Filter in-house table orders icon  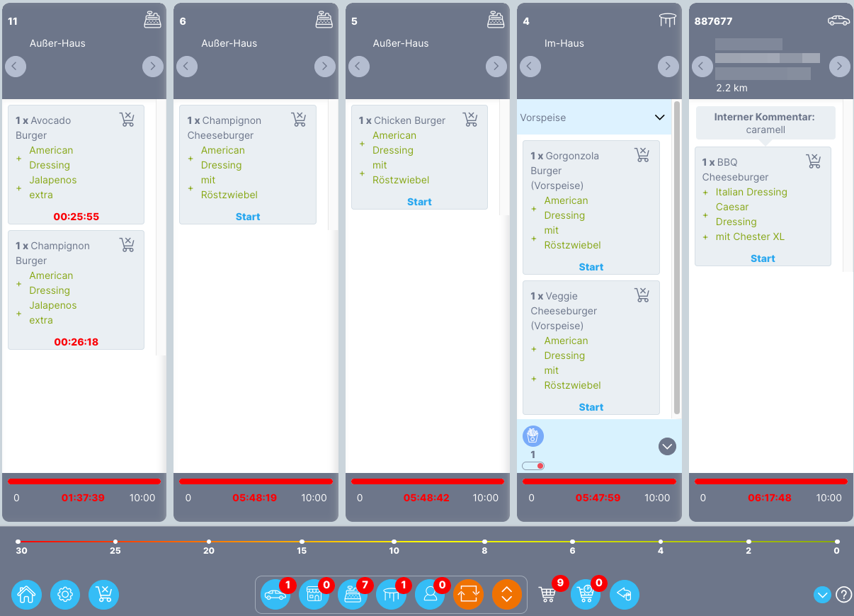[x=391, y=595]
